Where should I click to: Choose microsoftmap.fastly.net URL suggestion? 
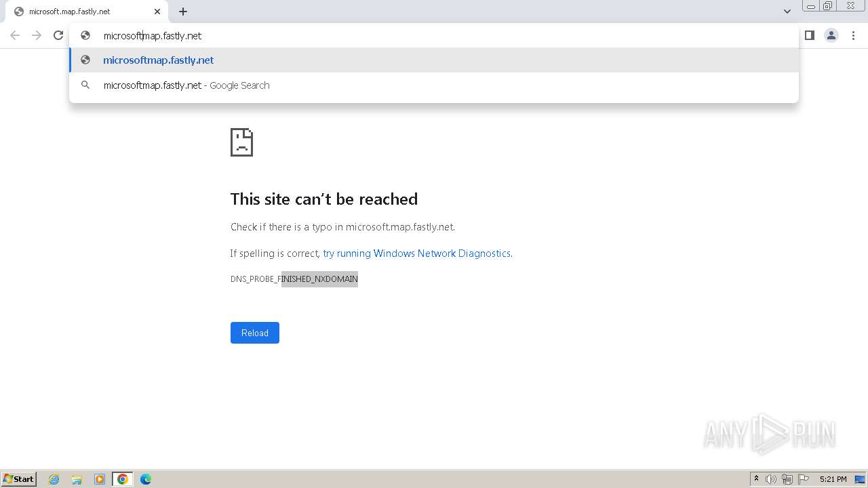click(x=434, y=60)
